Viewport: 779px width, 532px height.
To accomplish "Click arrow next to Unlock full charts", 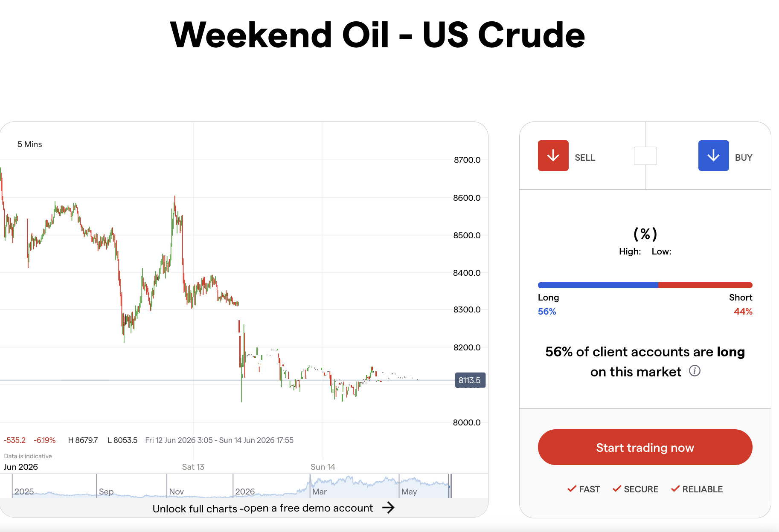I will (x=388, y=507).
